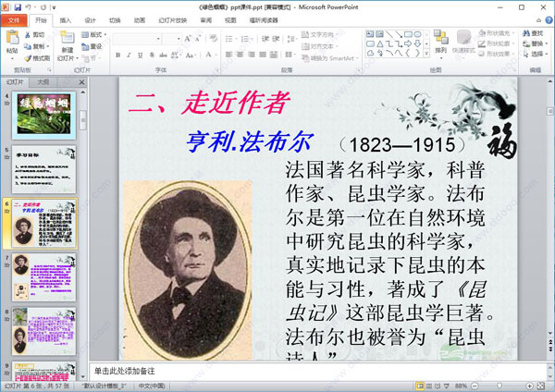Viewport: 555px width, 392px height.
Task: Toggle Reading view button in status bar
Action: coord(438,386)
